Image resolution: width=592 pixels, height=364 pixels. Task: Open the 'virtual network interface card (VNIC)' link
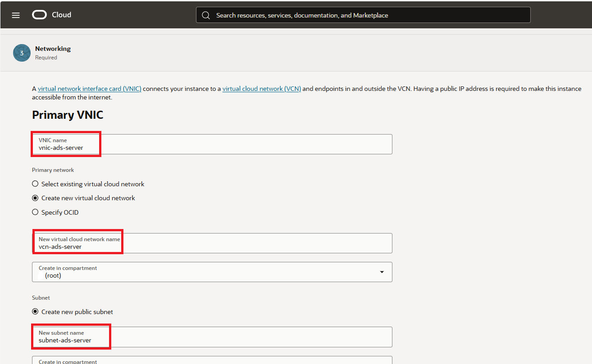(89, 89)
